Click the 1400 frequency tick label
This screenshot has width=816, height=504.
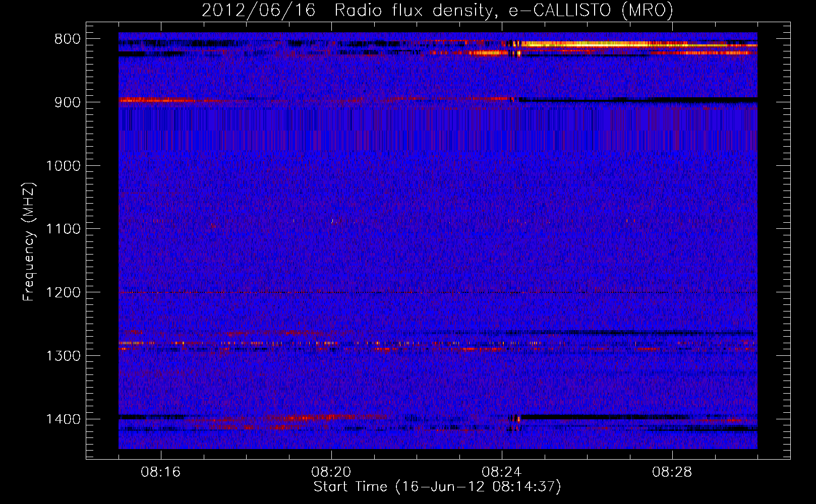(63, 419)
